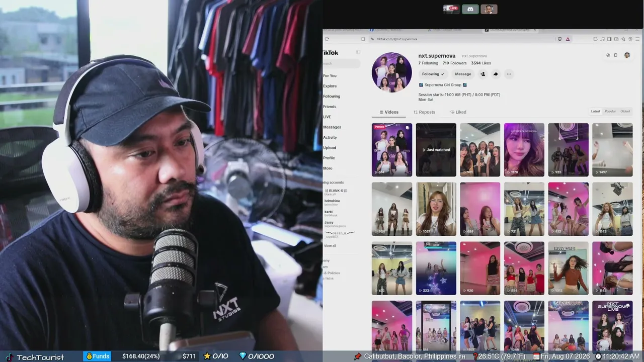Bookmark this page with the bookmark icon
Image resolution: width=644 pixels, height=362 pixels.
363,39
